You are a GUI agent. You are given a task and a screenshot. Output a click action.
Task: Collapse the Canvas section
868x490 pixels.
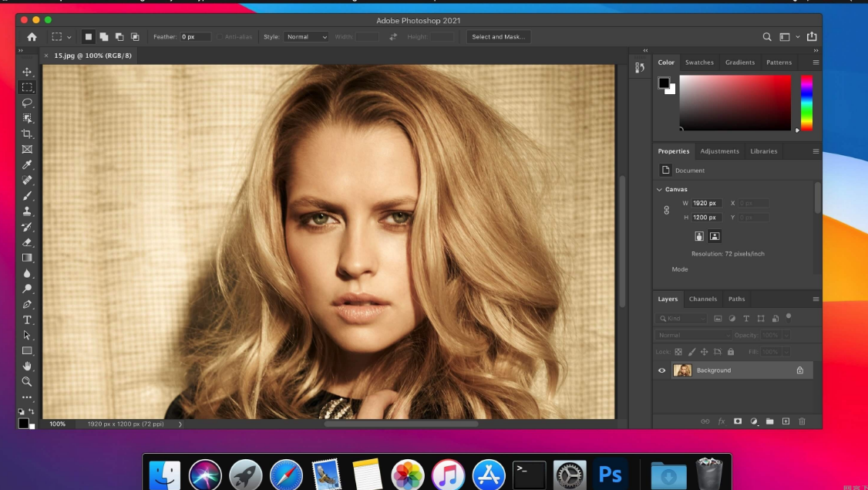pos(660,189)
